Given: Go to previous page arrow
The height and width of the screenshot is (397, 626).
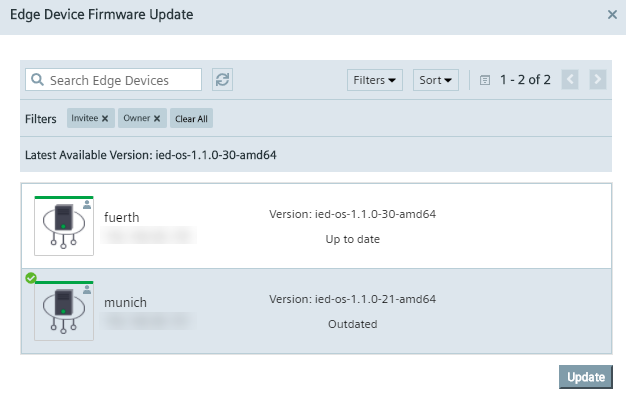Looking at the screenshot, I should click(x=570, y=79).
